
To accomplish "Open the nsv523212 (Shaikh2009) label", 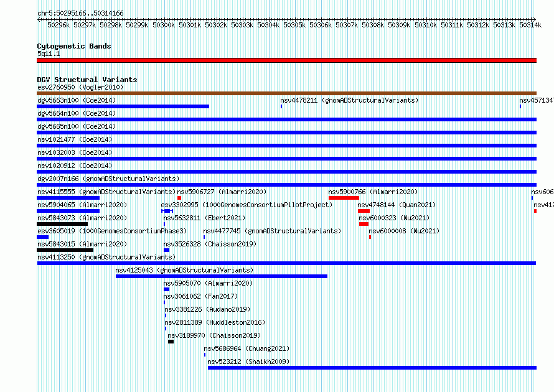I will point(248,362).
